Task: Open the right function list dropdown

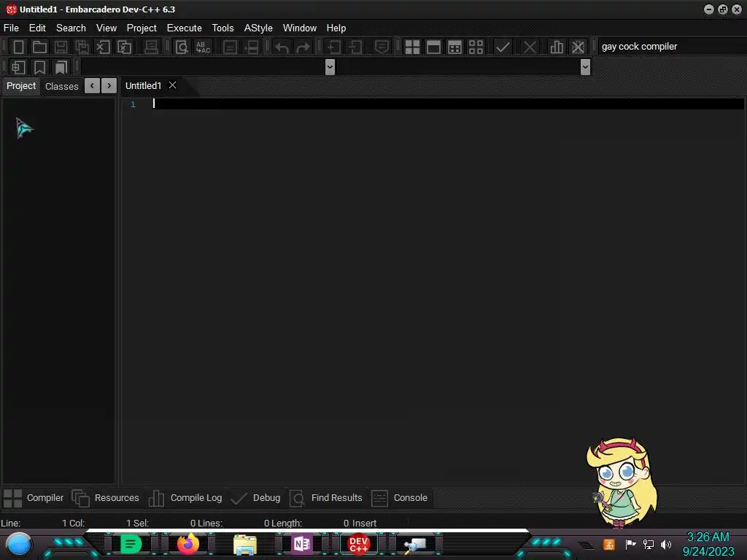Action: click(586, 67)
